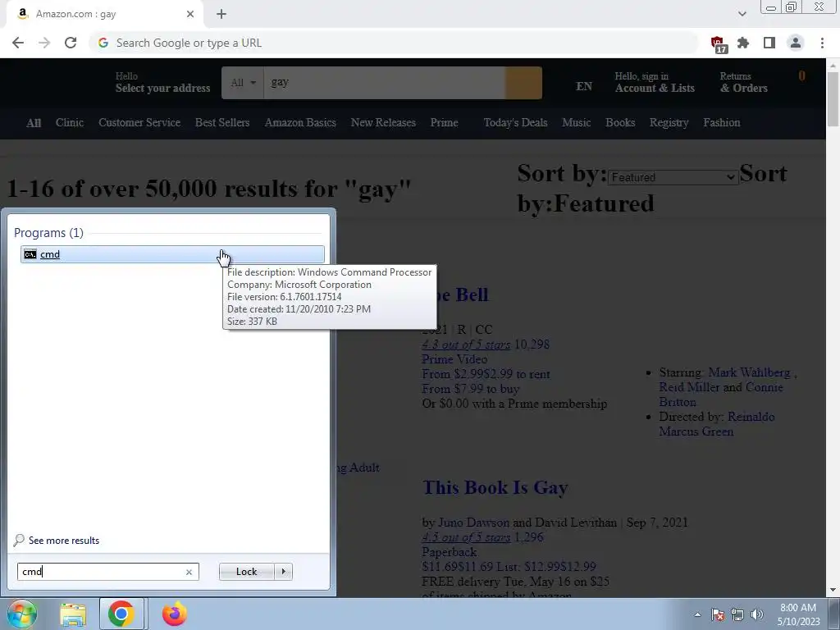
Task: Show hidden system tray icons
Action: (x=697, y=615)
